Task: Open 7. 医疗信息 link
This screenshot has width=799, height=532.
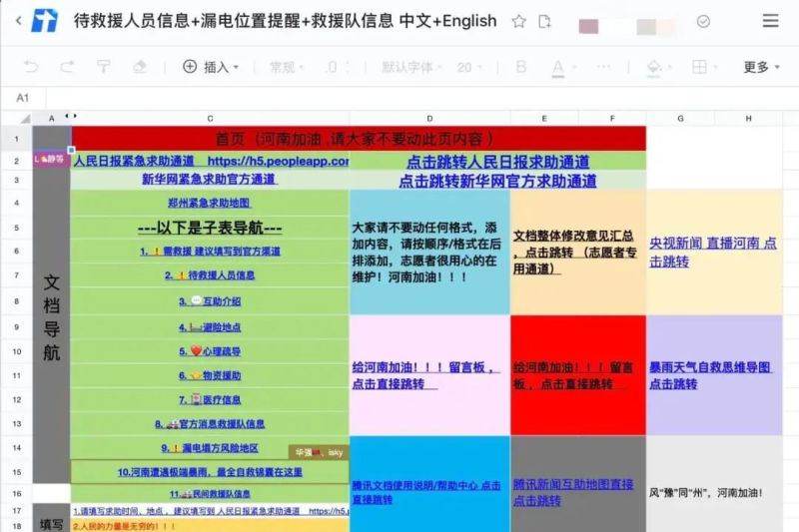Action: point(210,399)
